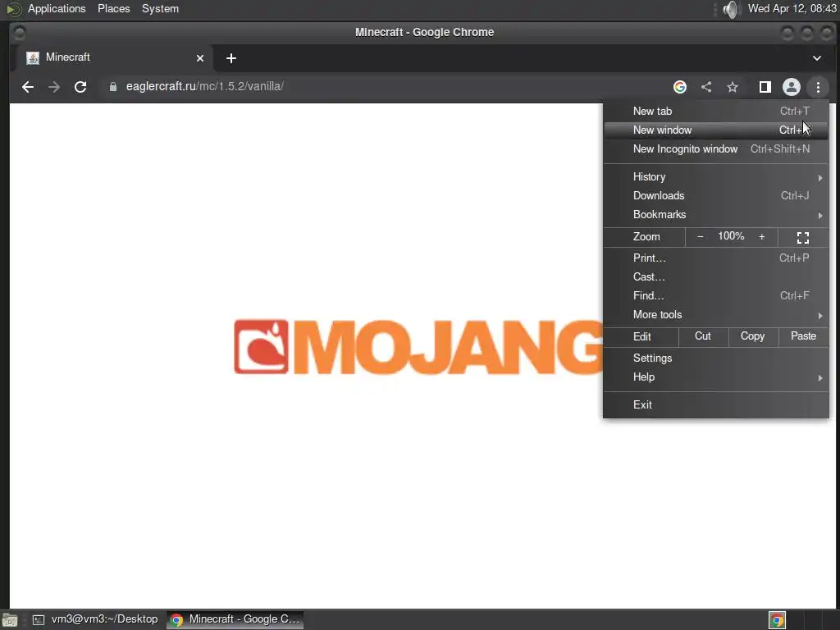Click the Chrome icon in bottom tray

[x=777, y=620]
